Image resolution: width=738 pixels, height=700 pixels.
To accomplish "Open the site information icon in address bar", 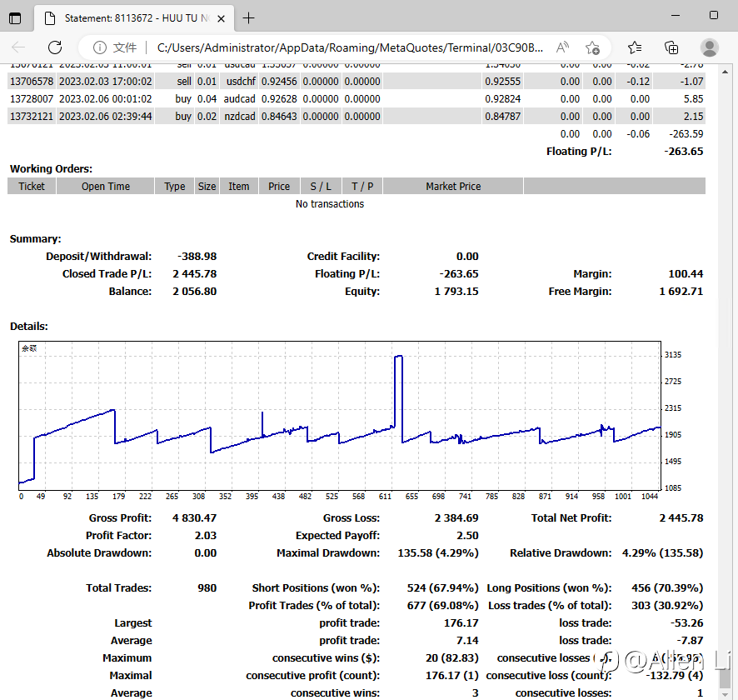I will (x=99, y=47).
